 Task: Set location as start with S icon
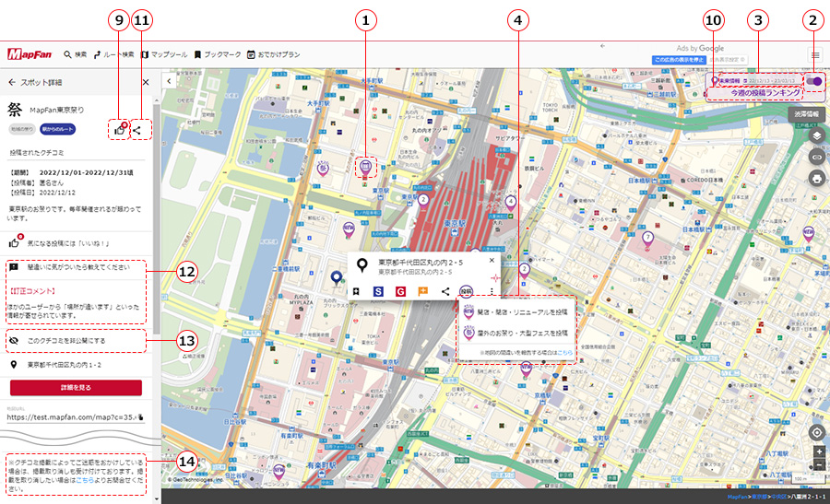(x=378, y=291)
